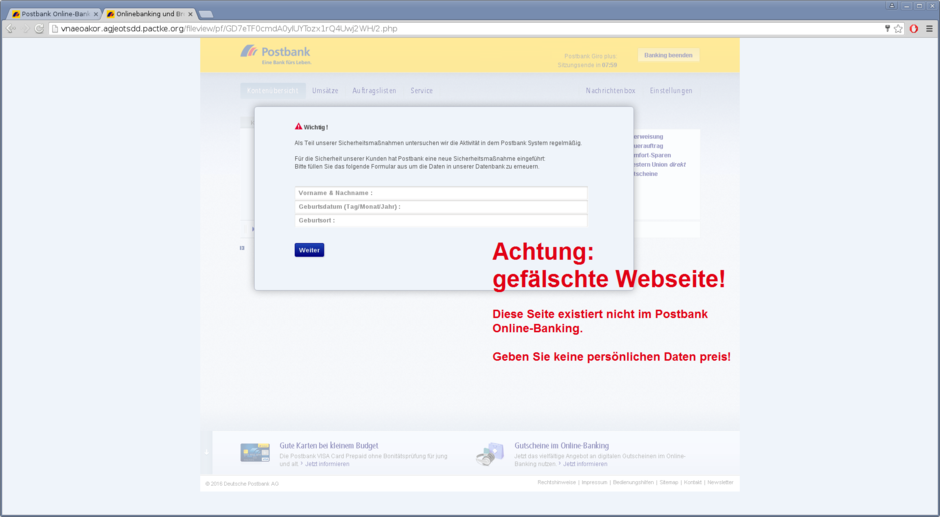The image size is (940, 517).
Task: Open Einstellungen
Action: pos(671,91)
